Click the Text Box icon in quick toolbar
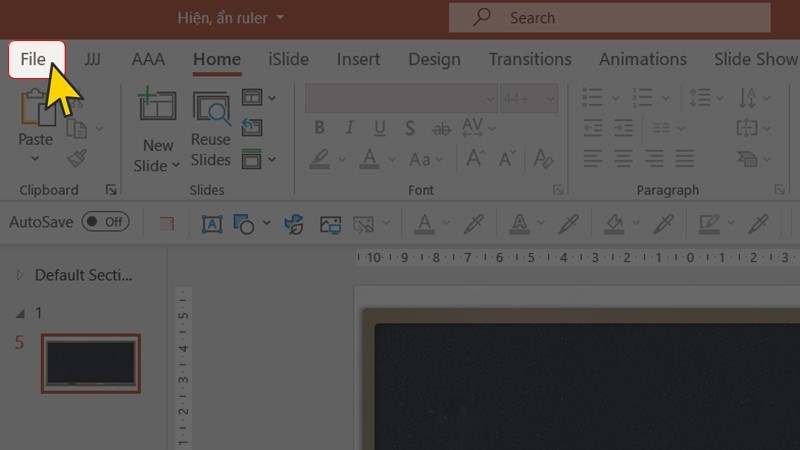The width and height of the screenshot is (800, 450). point(212,224)
